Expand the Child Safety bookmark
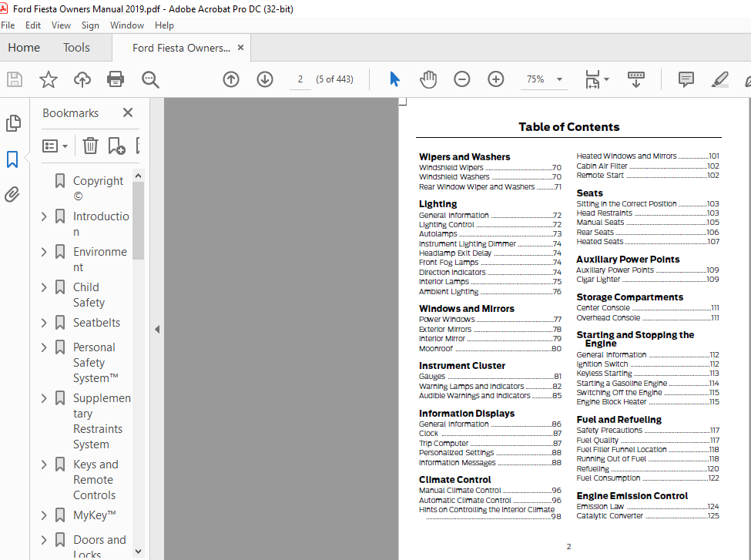The height and width of the screenshot is (560, 751). click(x=44, y=287)
